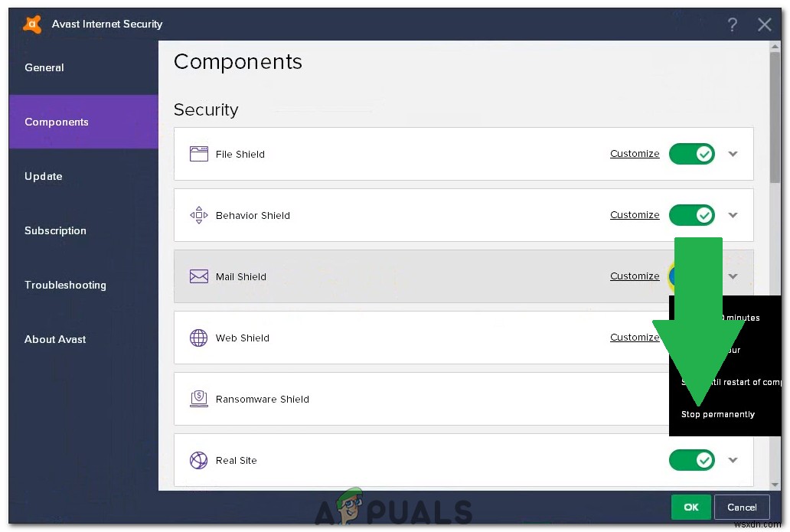Expand the Behavior Shield details arrow
Screen dimensions: 790x532
[733, 215]
